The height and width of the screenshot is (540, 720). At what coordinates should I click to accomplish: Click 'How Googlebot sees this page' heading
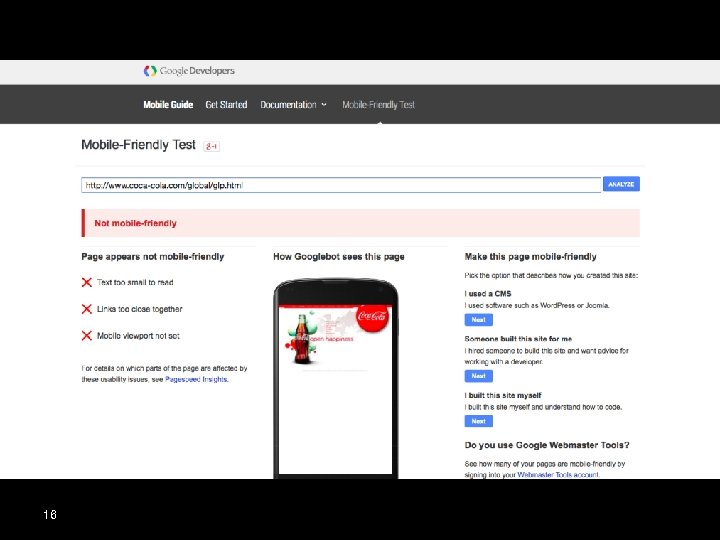[x=339, y=257]
